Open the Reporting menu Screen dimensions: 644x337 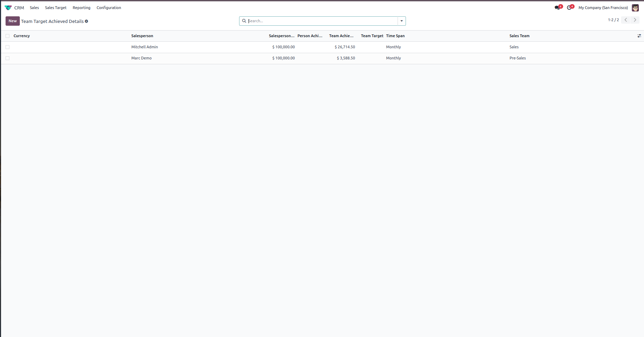point(81,8)
